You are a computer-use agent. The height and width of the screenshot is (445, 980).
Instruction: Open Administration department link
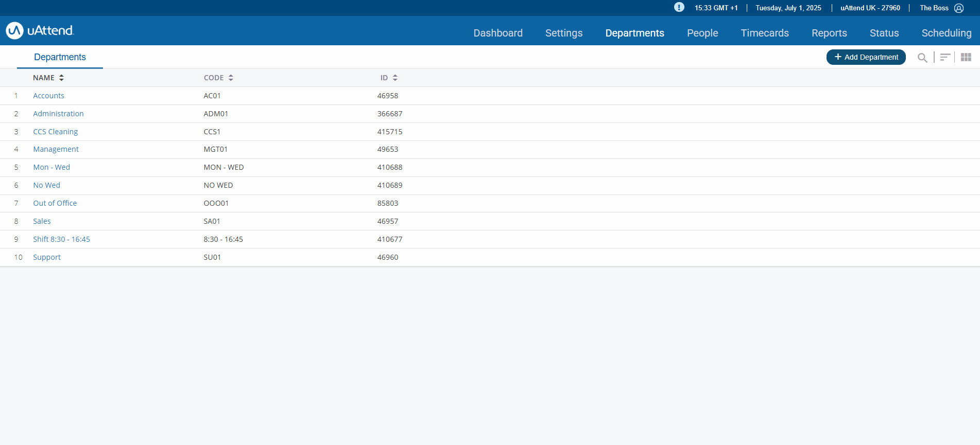[x=58, y=114]
